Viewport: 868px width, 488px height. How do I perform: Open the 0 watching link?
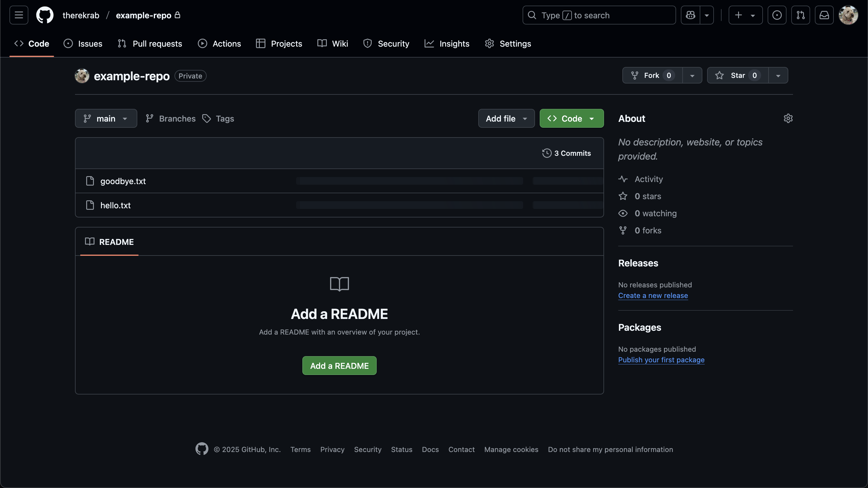point(648,214)
